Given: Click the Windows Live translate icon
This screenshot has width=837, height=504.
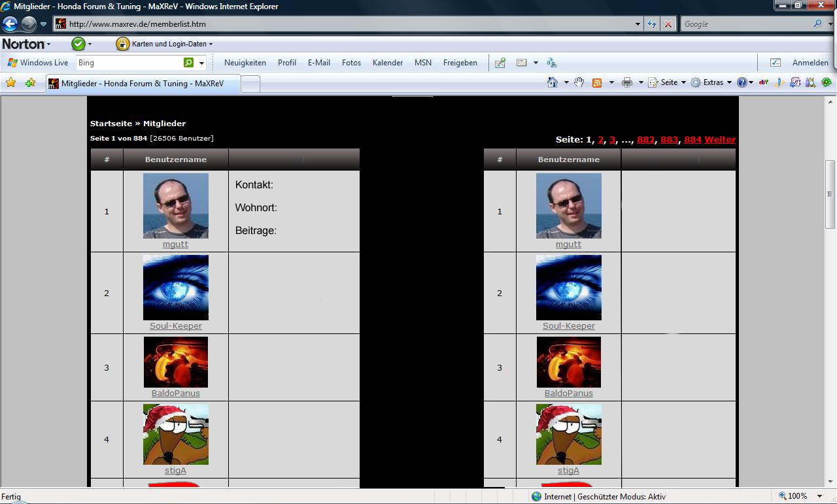Looking at the screenshot, I should click(x=551, y=63).
